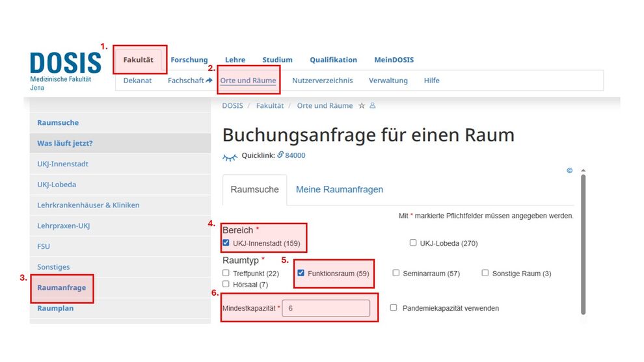Click the star favorite icon in breadcrumb

[362, 106]
